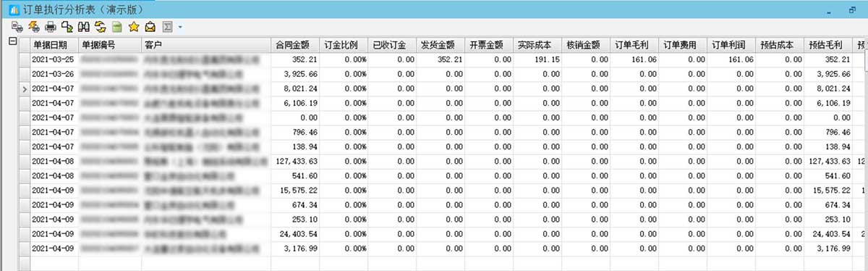Click the export document icon with green arrow
Screen dimensions: 868x271
coord(67,27)
